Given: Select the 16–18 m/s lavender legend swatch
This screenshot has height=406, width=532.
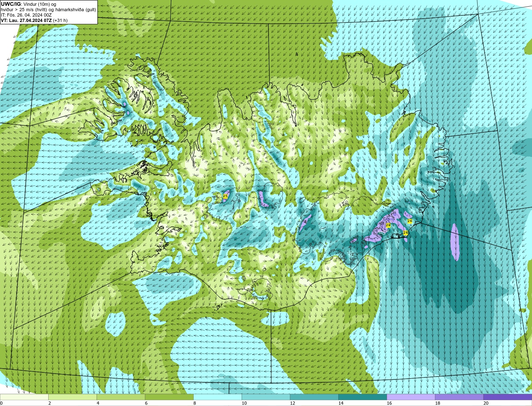Looking at the screenshot, I should 411,397.
